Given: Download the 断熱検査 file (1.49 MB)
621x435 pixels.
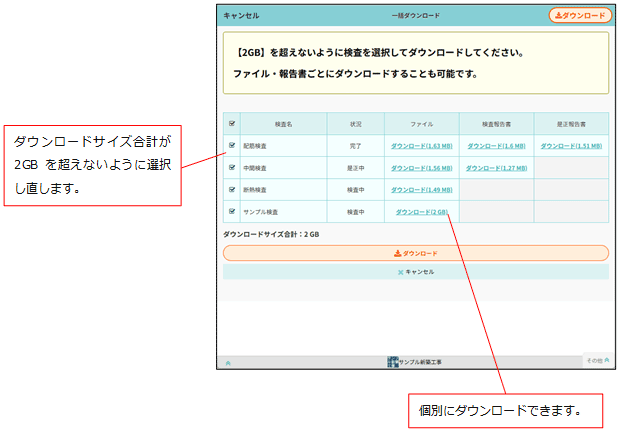Looking at the screenshot, I should tap(422, 190).
